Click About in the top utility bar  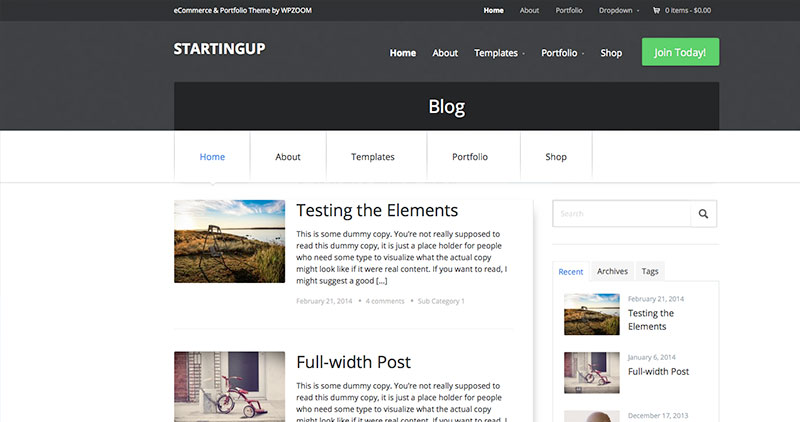(x=529, y=10)
